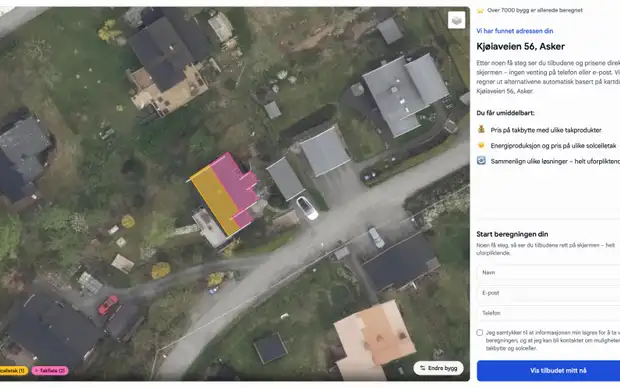The image size is (620, 388).
Task: Click the money bag icon by 'Pris på takbytte'
Action: click(481, 129)
